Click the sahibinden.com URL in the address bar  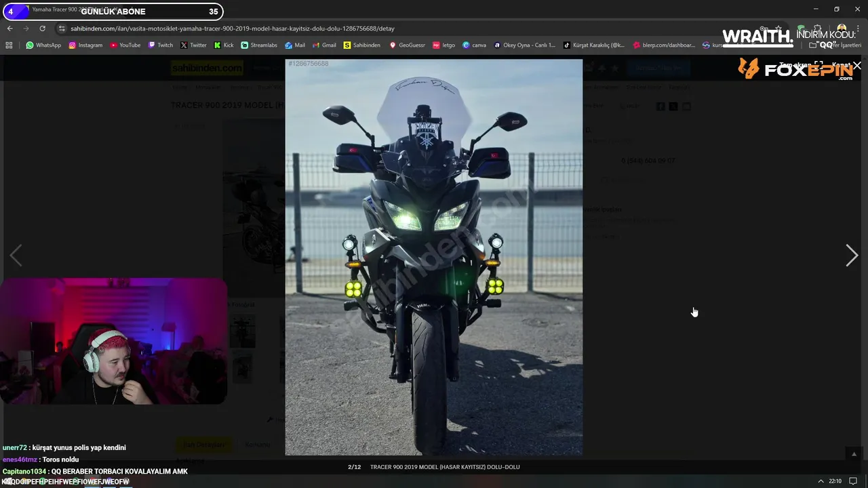click(x=232, y=28)
